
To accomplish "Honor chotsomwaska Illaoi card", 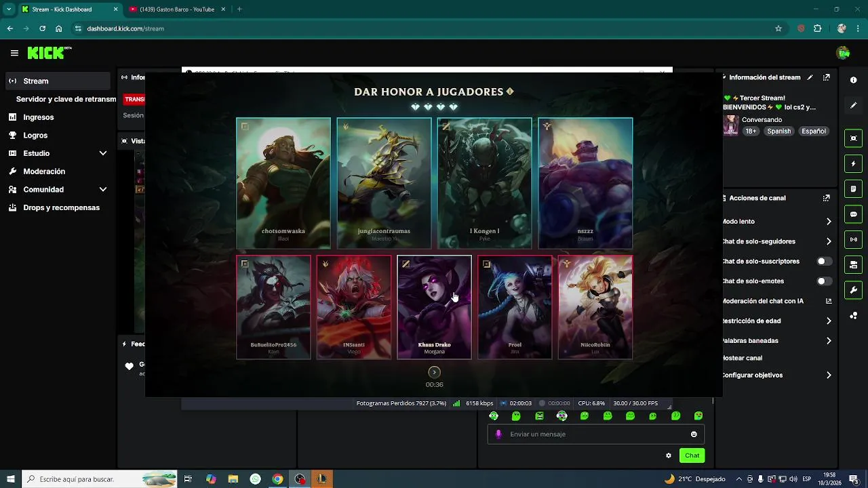I will (x=283, y=183).
